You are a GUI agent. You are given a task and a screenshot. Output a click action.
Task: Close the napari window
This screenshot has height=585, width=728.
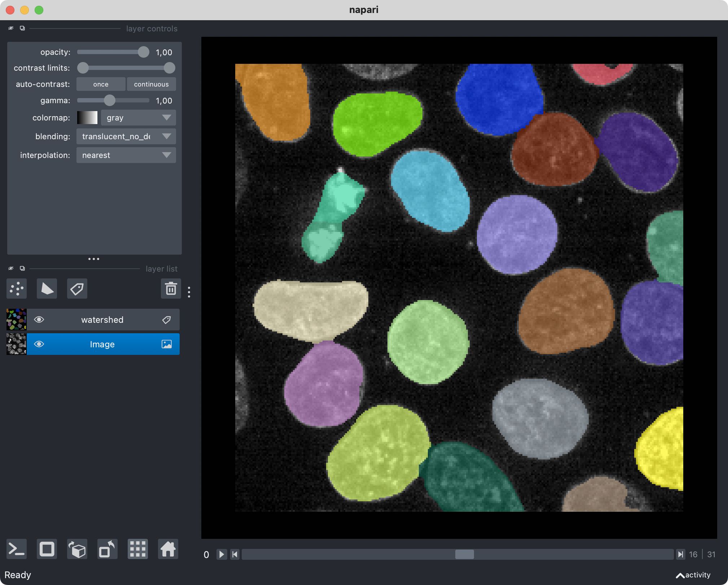point(10,10)
